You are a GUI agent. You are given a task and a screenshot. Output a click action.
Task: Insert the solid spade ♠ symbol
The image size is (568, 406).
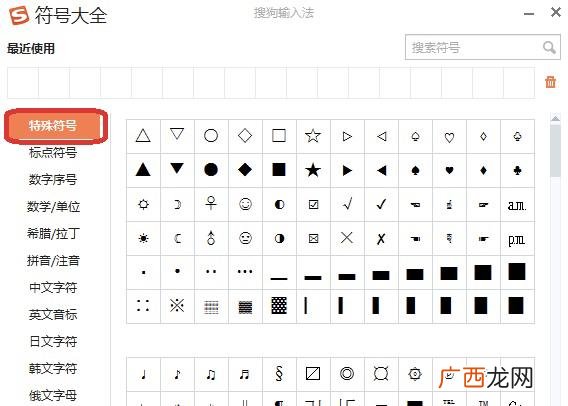click(x=415, y=170)
